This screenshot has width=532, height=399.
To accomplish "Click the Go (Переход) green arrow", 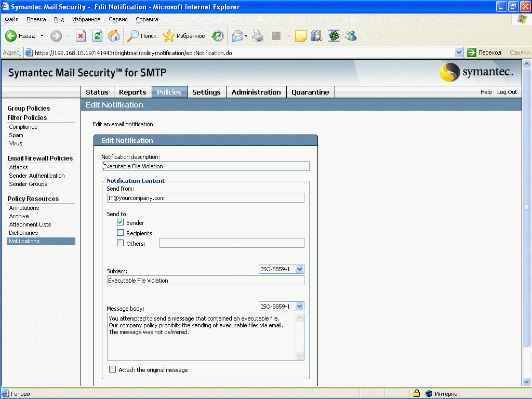I will (472, 52).
